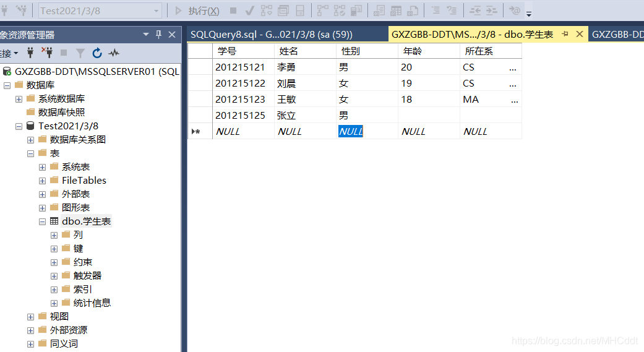Viewport: 644px width, 352px height.
Task: Click the Comment Out Selected Lines icon
Action: pos(436,11)
